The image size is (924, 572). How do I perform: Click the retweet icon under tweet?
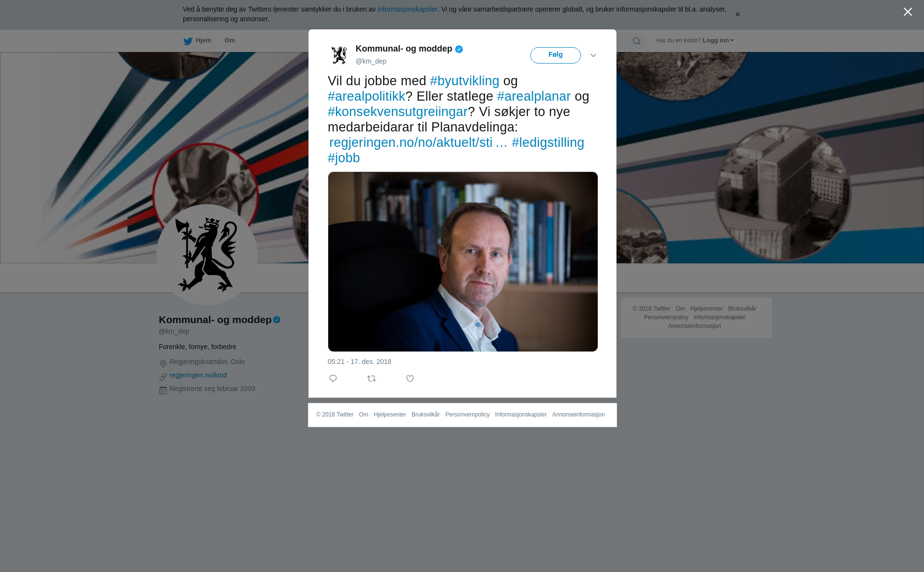[x=372, y=378]
